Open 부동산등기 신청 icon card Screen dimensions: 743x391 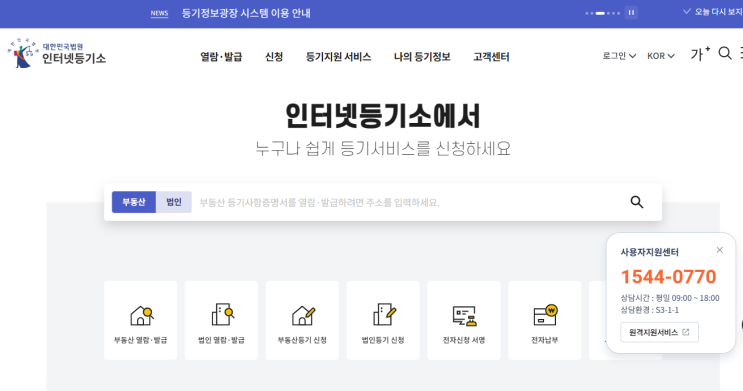(x=302, y=320)
